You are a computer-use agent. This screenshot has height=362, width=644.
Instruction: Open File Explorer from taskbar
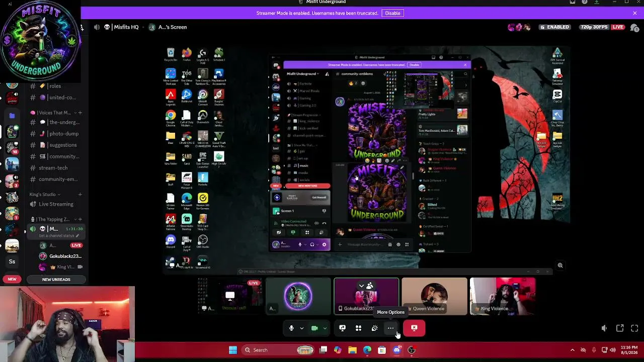tap(353, 350)
